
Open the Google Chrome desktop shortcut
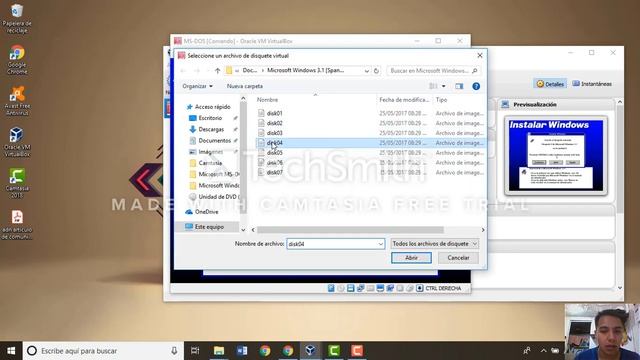click(17, 60)
